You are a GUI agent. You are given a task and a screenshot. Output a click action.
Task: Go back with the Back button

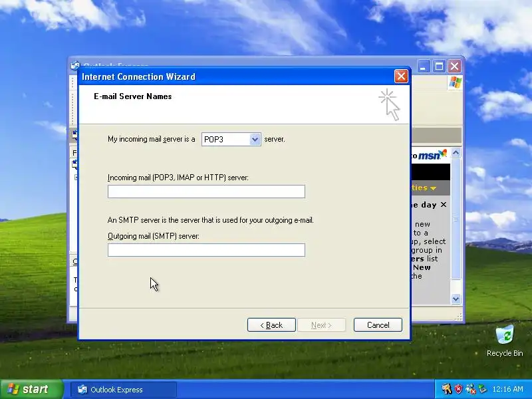click(x=271, y=325)
